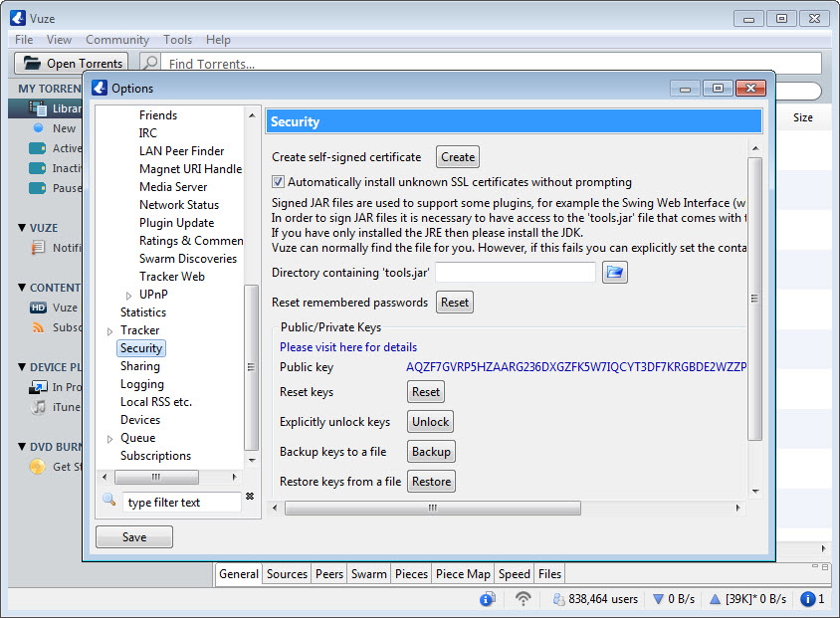Expand the Tracker tree node
Image resolution: width=840 pixels, height=618 pixels.
coord(109,330)
